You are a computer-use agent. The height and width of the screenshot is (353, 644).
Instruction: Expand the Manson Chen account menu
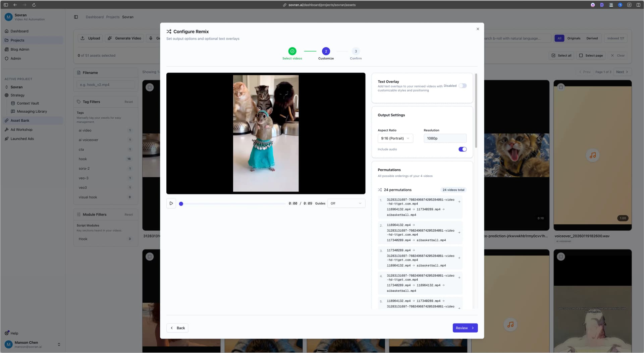tap(59, 344)
